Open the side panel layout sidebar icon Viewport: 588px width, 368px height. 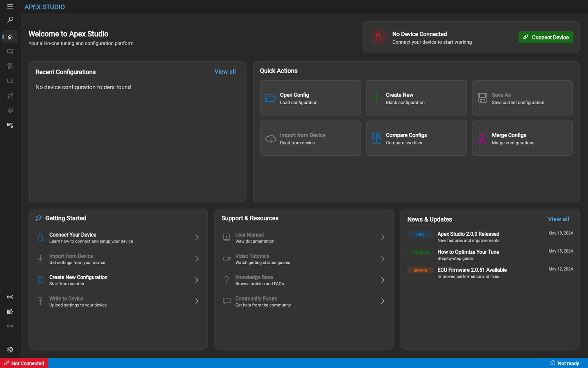pos(10,81)
